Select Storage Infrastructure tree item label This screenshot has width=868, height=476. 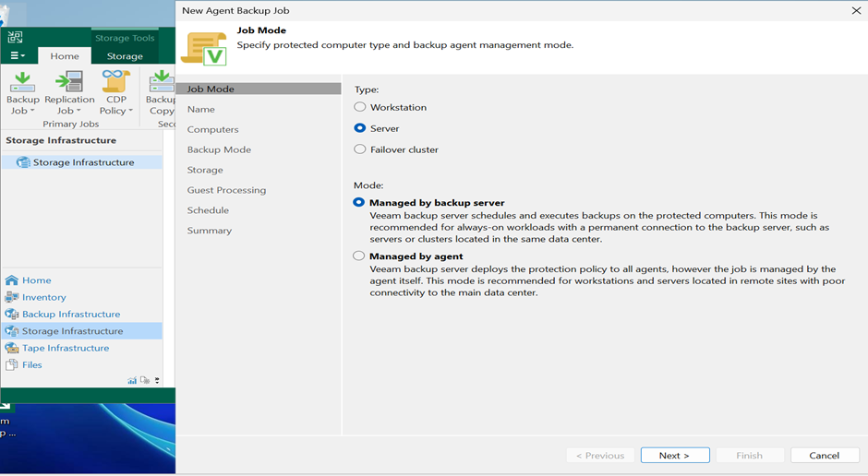point(84,162)
